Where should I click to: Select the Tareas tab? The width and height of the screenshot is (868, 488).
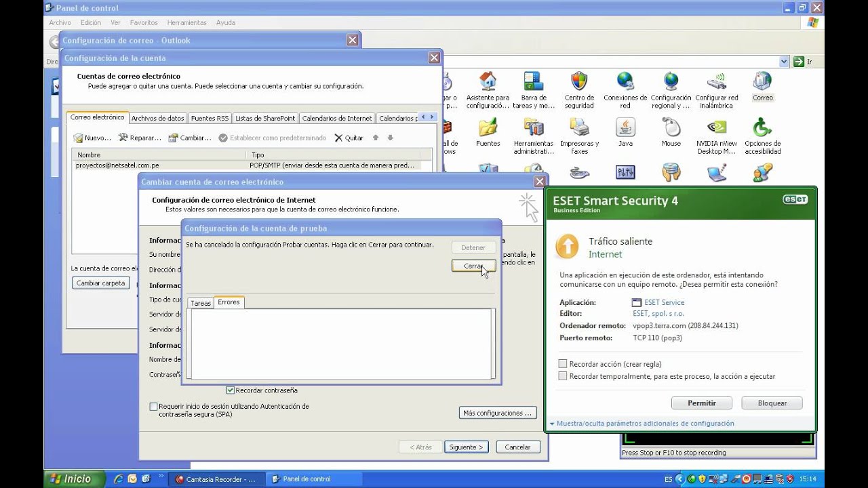tap(201, 303)
